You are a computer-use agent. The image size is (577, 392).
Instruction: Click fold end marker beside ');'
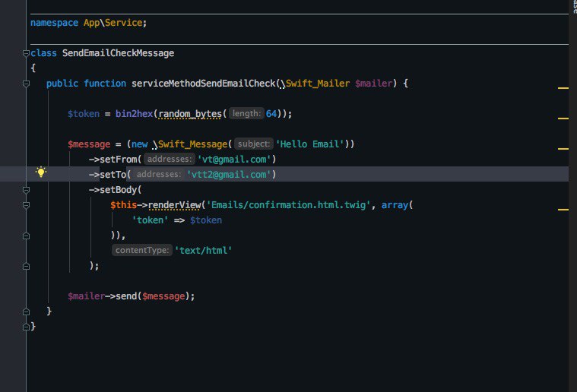[x=26, y=266]
